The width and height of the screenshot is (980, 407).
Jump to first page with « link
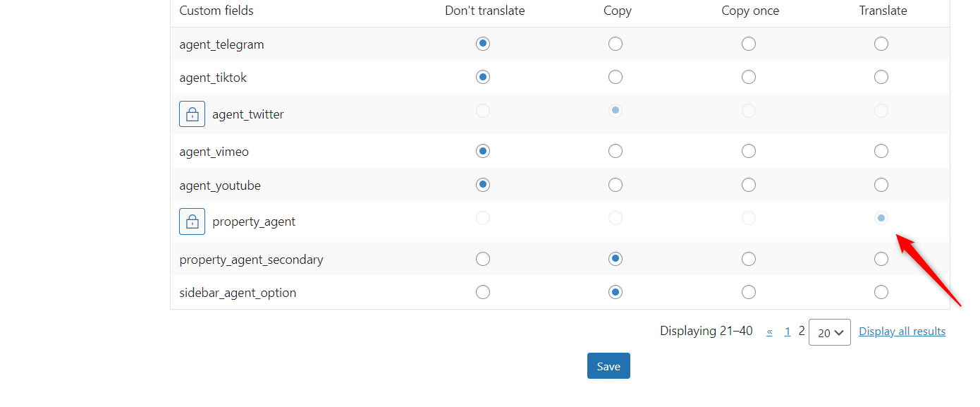(770, 332)
